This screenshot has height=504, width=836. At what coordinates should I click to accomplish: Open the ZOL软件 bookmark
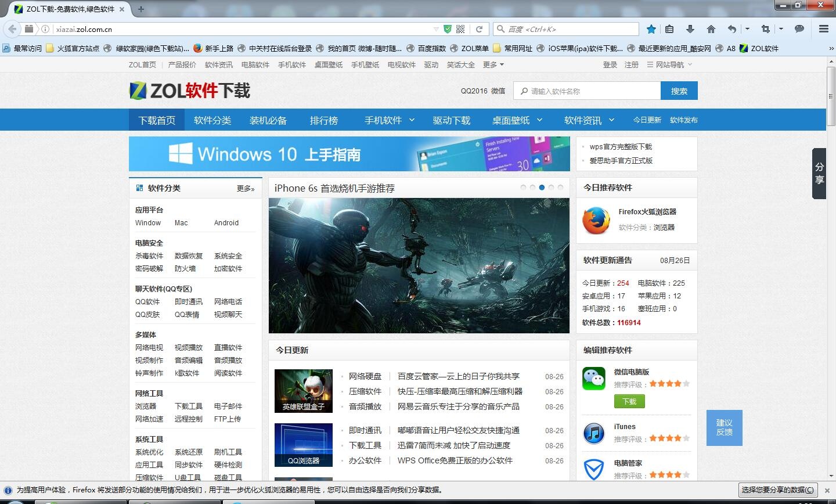[x=759, y=48]
